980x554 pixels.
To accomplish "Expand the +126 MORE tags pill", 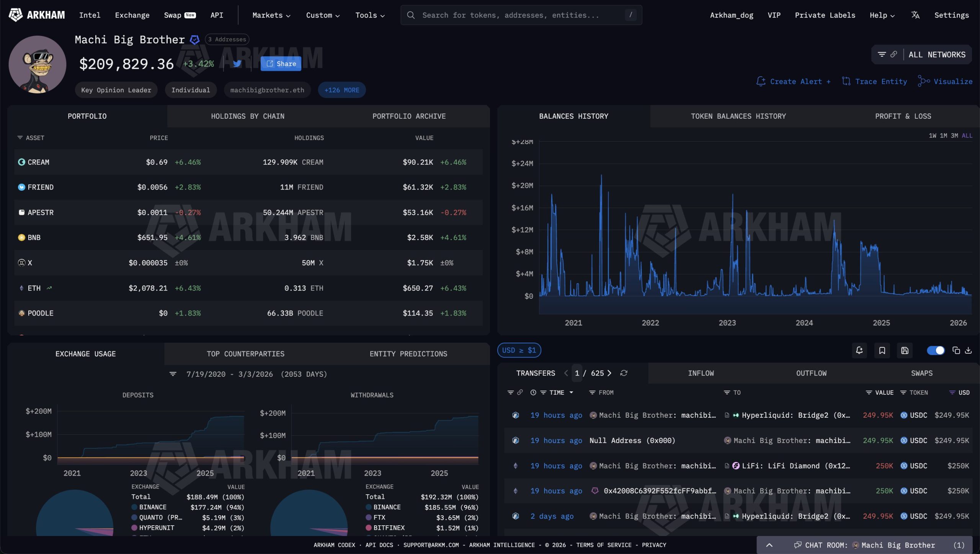I will 341,90.
